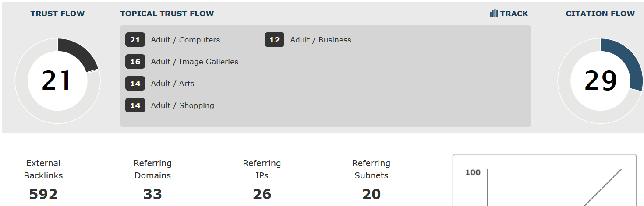Screen dimensions: 644x206
Task: Click the Referring Domains count 33
Action: (x=152, y=194)
